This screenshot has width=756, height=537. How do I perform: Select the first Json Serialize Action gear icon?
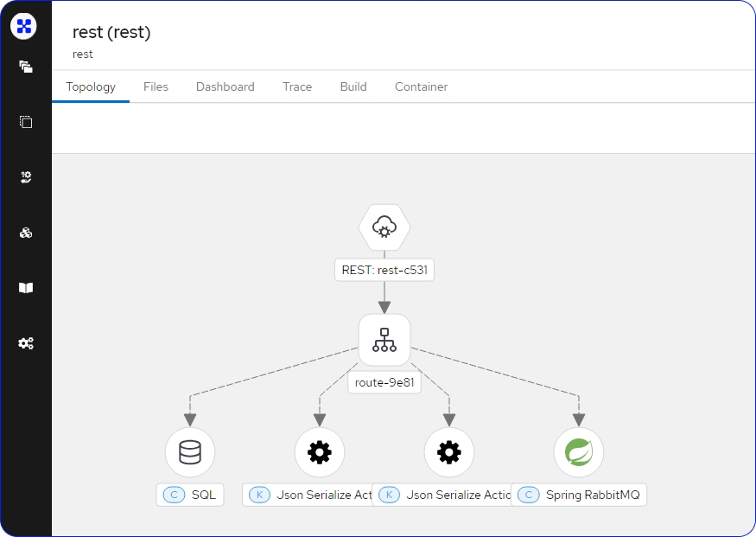(320, 452)
